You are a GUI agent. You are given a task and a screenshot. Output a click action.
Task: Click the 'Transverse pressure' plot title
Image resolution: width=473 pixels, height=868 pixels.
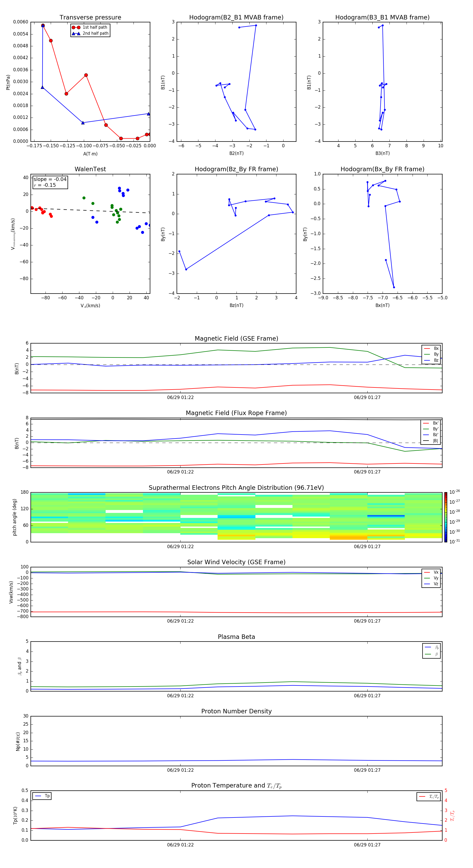[90, 18]
